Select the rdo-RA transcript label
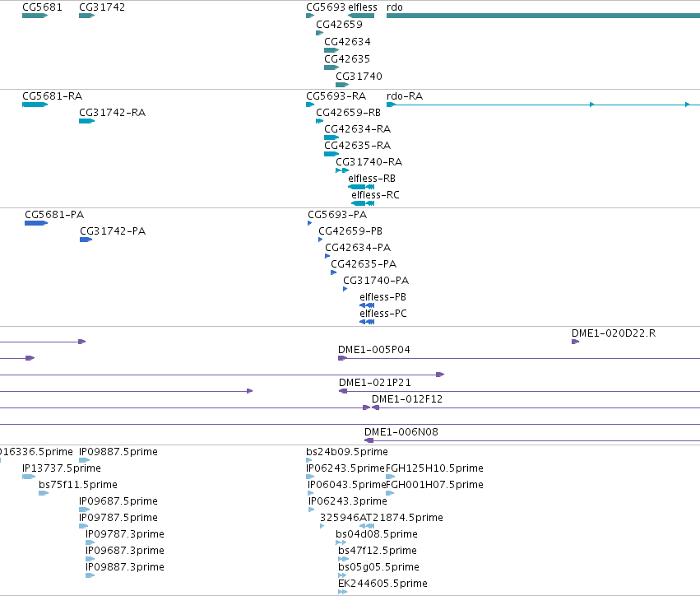The image size is (700, 596). pos(405,96)
